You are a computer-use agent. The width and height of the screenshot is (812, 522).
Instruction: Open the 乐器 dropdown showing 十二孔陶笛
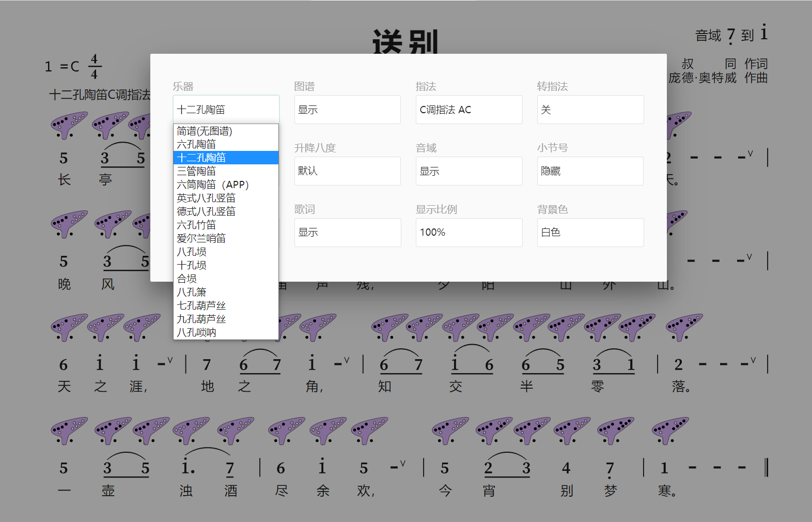click(x=226, y=110)
